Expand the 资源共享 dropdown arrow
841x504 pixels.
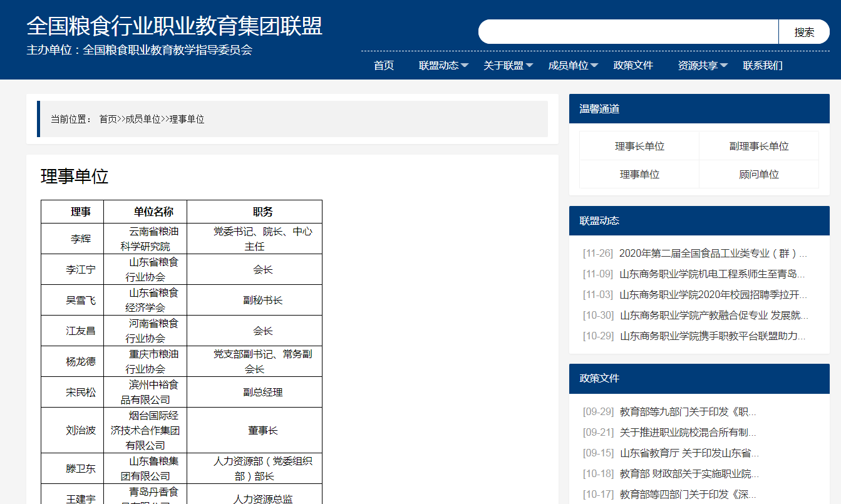coord(724,66)
